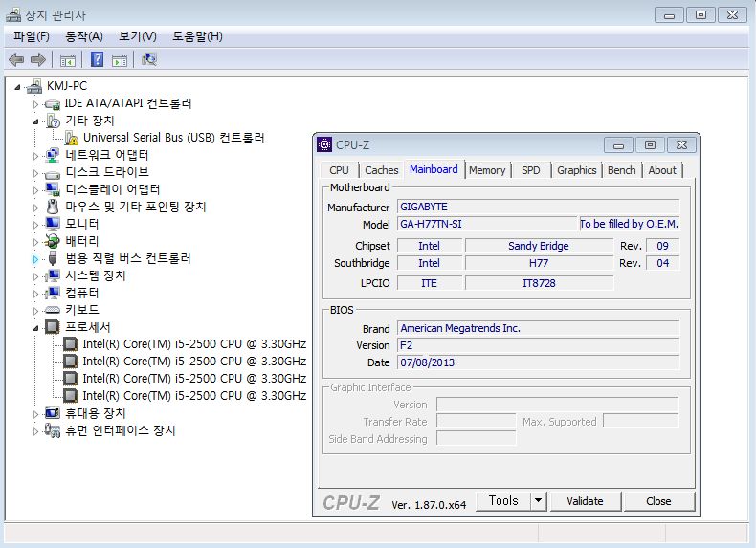The image size is (756, 548).
Task: Select the 프로세서 category chip icon
Action: pyautogui.click(x=52, y=327)
